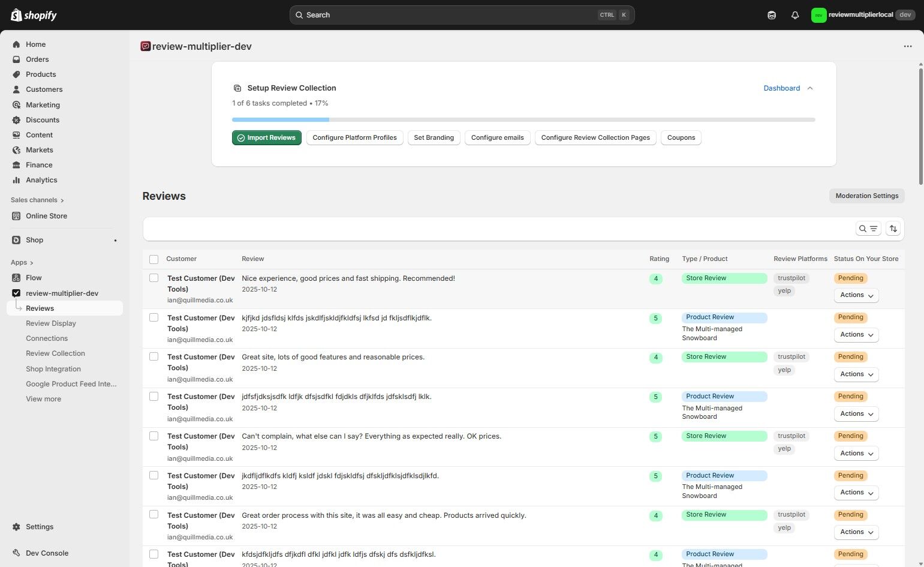
Task: Open Actions dropdown for first review
Action: [x=856, y=295]
